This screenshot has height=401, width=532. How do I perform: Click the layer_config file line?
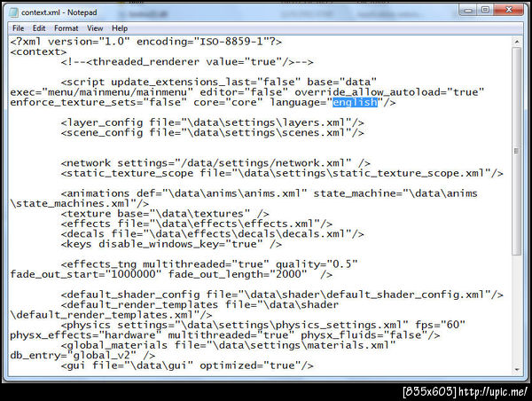coord(213,122)
